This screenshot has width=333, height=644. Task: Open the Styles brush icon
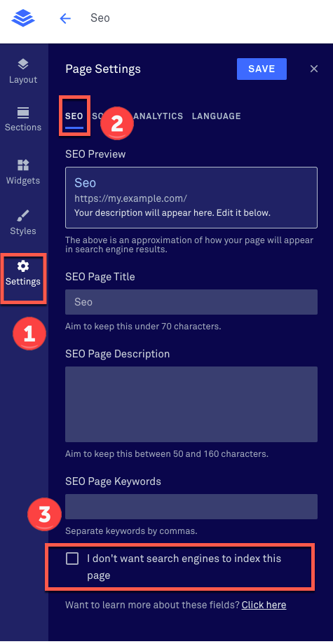tap(23, 216)
